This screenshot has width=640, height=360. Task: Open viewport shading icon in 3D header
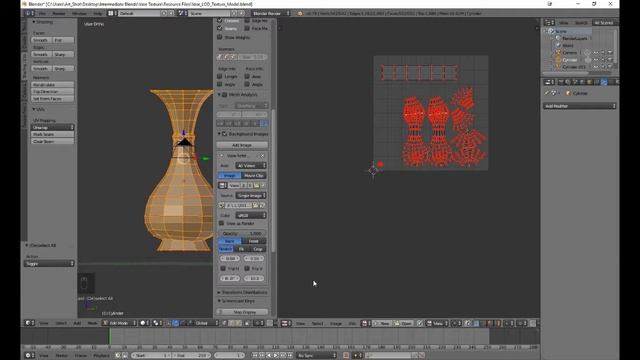pos(144,323)
